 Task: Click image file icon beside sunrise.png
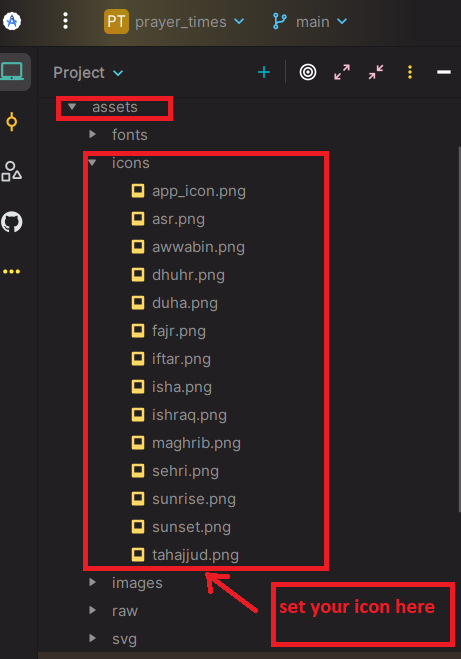pyautogui.click(x=138, y=499)
